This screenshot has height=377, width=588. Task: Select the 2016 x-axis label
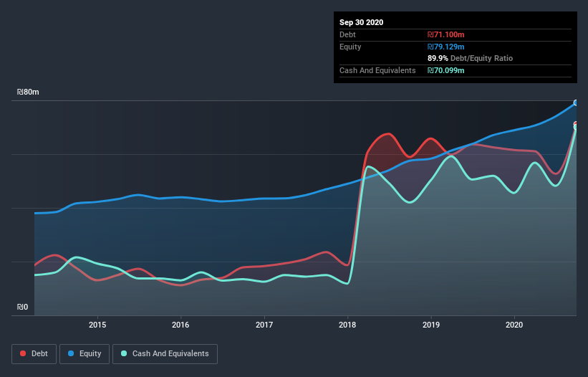(x=180, y=325)
